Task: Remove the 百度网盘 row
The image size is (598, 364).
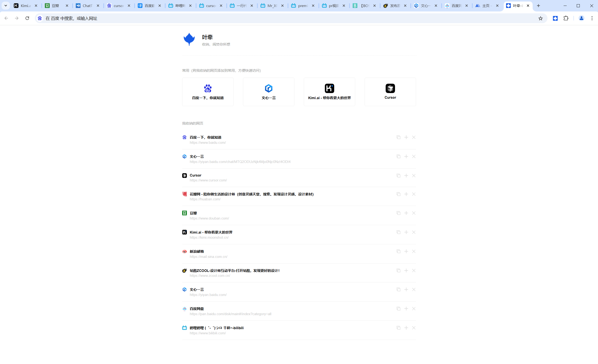Action: click(414, 309)
